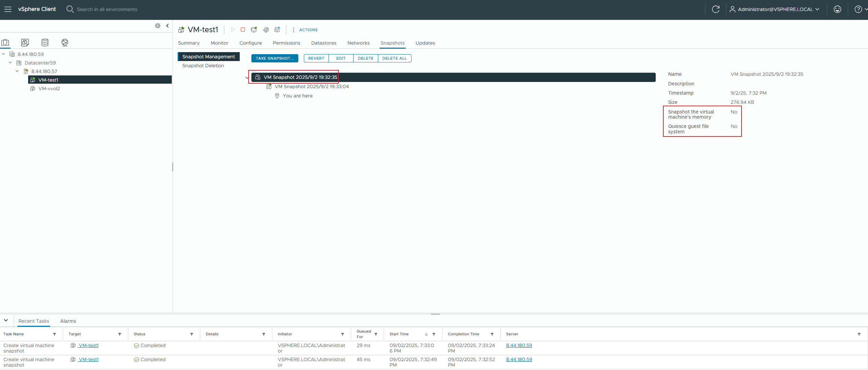Collapse the 8.44.180.59 vCenter node
Screen dimensions: 868x370
[x=3, y=54]
